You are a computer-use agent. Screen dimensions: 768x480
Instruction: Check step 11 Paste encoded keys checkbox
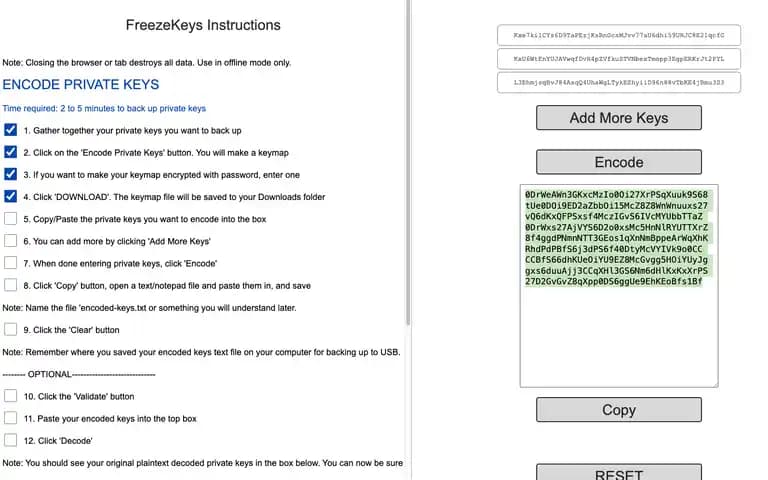(10, 418)
